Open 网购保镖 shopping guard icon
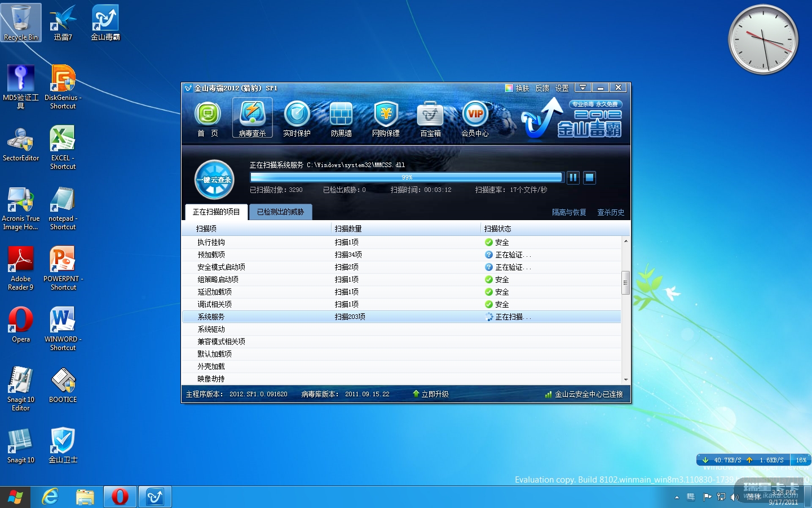The width and height of the screenshot is (812, 508). point(386,119)
